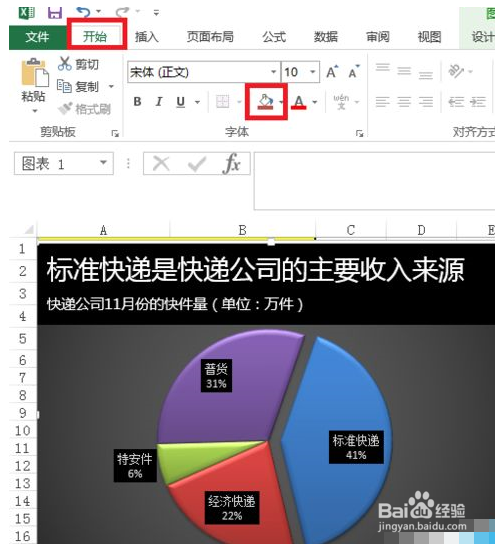This screenshot has height=544, width=495.
Task: Switch to the 开始 tab
Action: click(95, 36)
